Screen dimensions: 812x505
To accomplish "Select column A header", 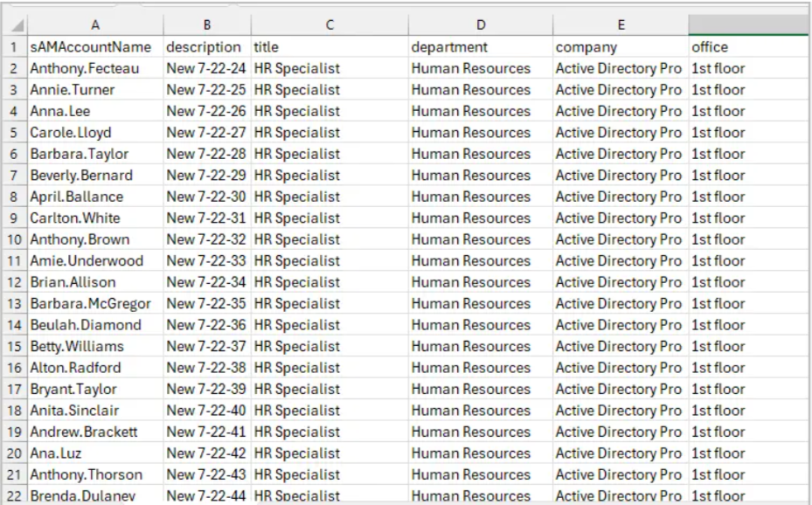I will 95,24.
